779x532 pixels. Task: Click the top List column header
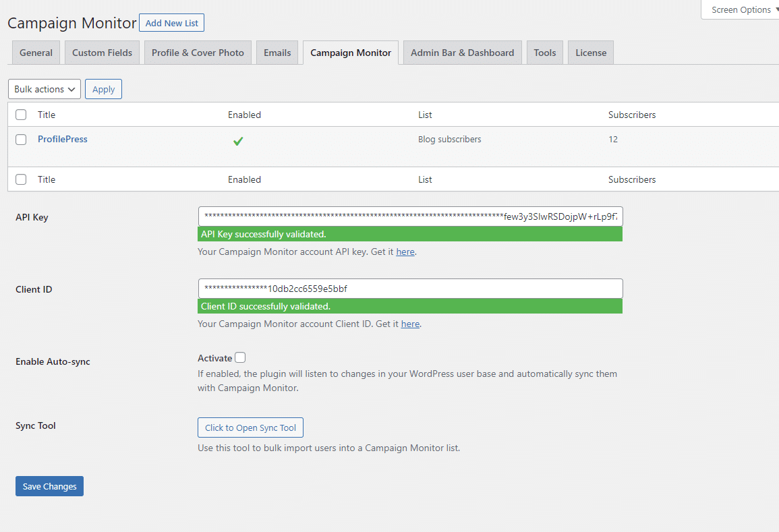click(425, 115)
